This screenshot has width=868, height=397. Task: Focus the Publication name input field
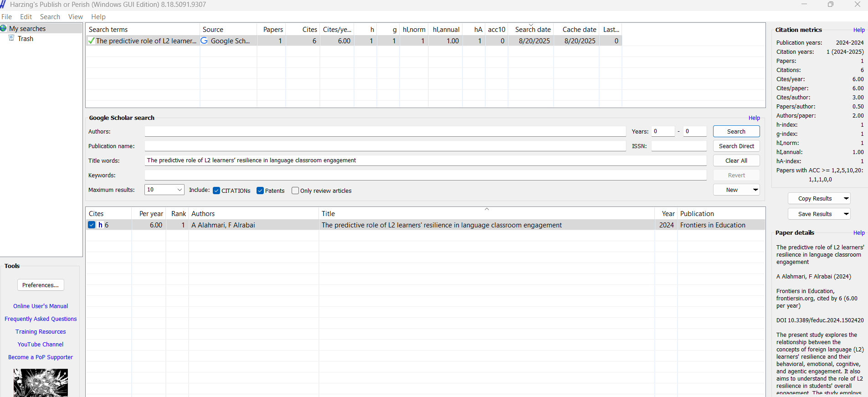click(385, 146)
